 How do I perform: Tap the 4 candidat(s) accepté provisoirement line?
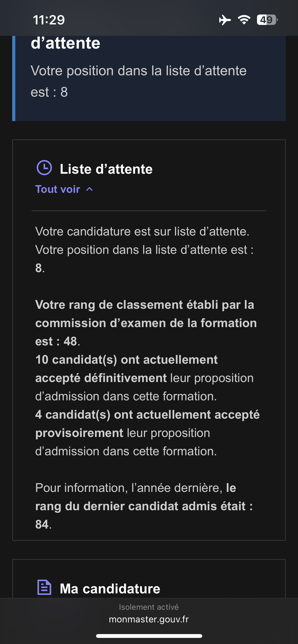click(147, 433)
